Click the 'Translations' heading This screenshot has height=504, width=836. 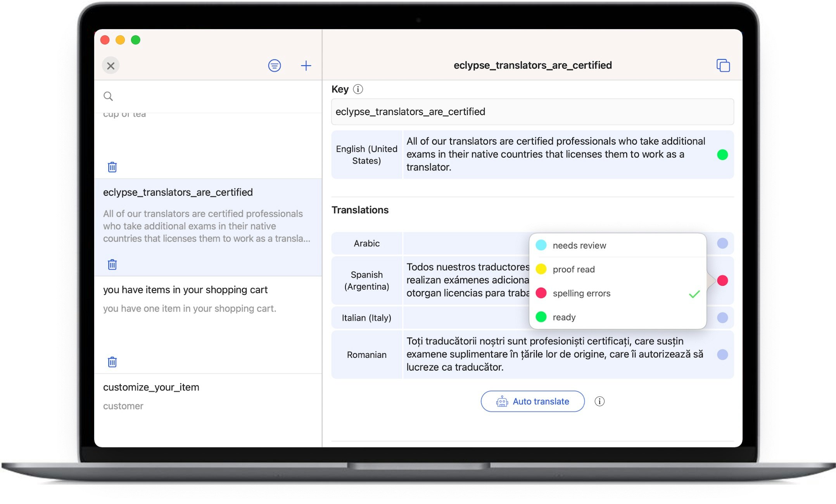tap(360, 210)
